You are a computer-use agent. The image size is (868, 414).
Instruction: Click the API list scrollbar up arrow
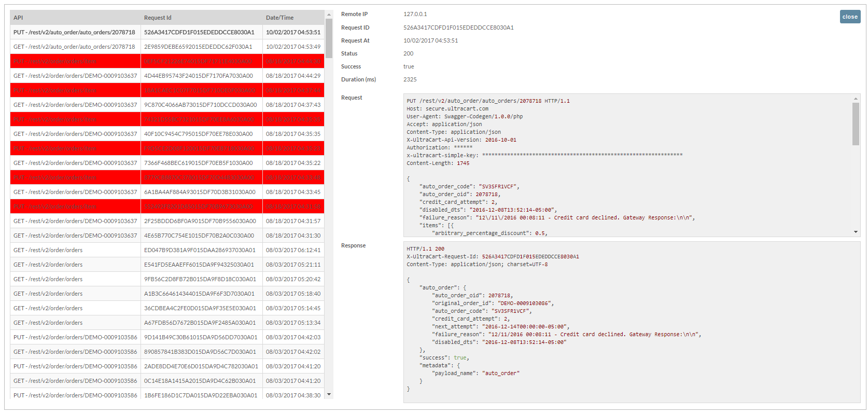click(x=329, y=15)
